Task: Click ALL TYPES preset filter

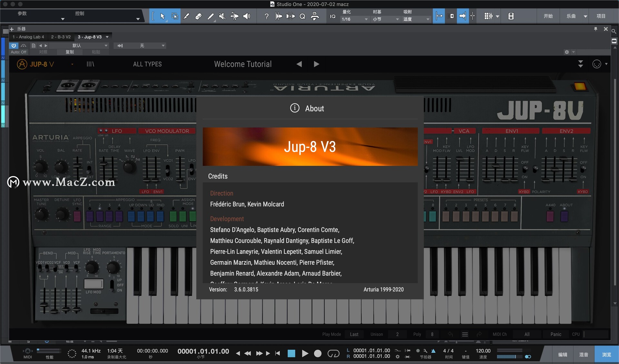Action: pyautogui.click(x=147, y=64)
